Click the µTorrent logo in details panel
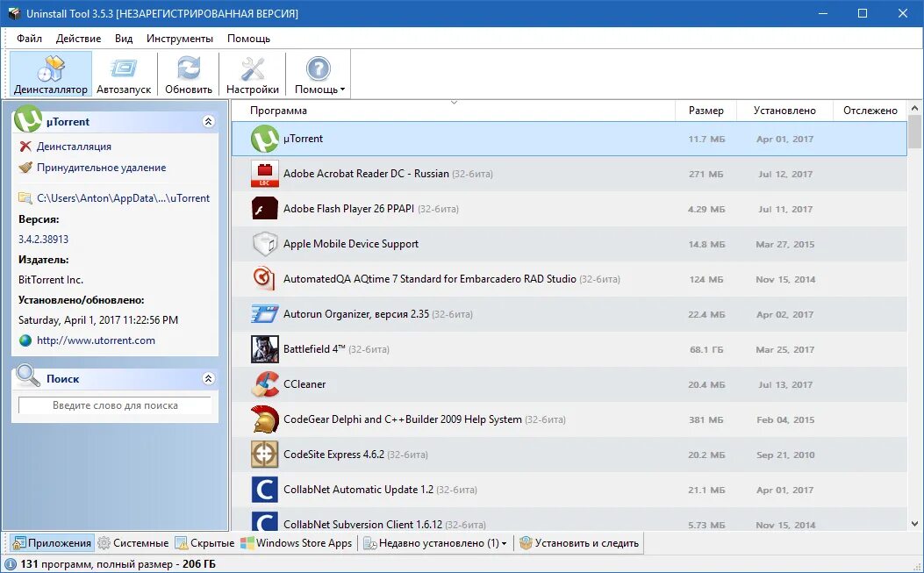The width and height of the screenshot is (924, 573). point(28,119)
